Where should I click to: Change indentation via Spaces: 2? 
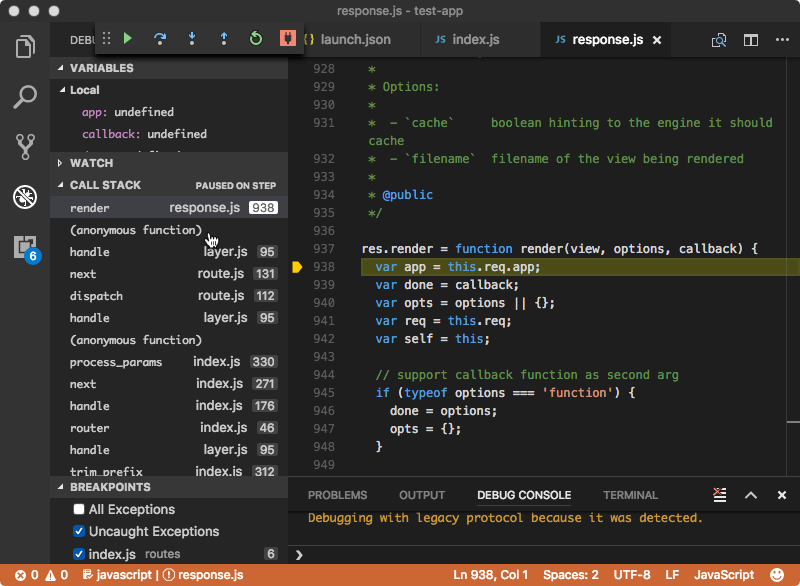coord(570,575)
